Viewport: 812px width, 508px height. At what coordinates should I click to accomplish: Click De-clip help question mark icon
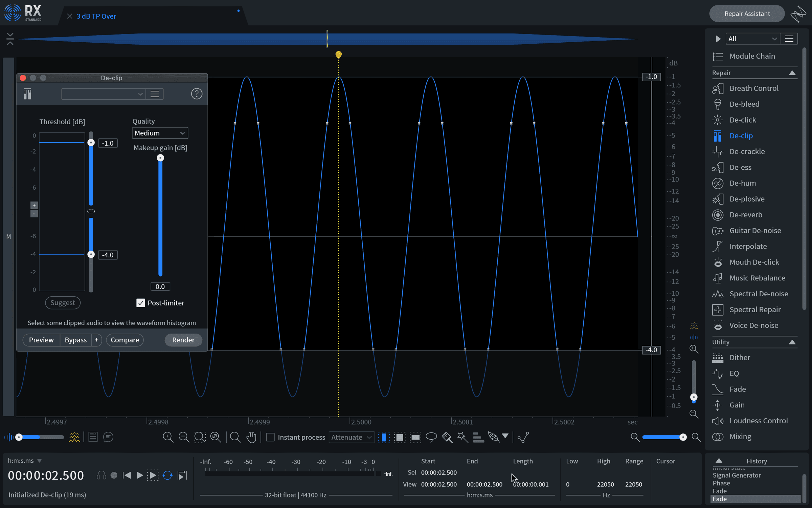pyautogui.click(x=197, y=94)
